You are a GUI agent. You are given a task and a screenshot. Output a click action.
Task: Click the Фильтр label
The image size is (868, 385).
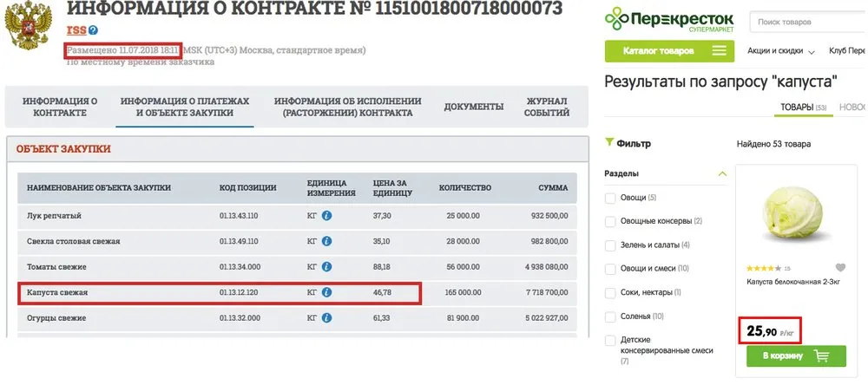tap(634, 144)
